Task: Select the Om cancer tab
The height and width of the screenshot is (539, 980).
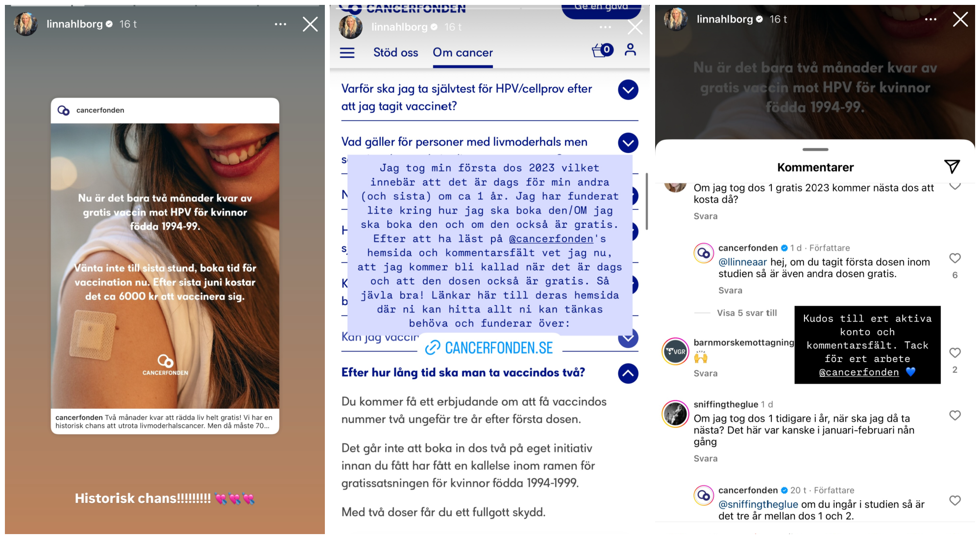Action: click(x=463, y=52)
